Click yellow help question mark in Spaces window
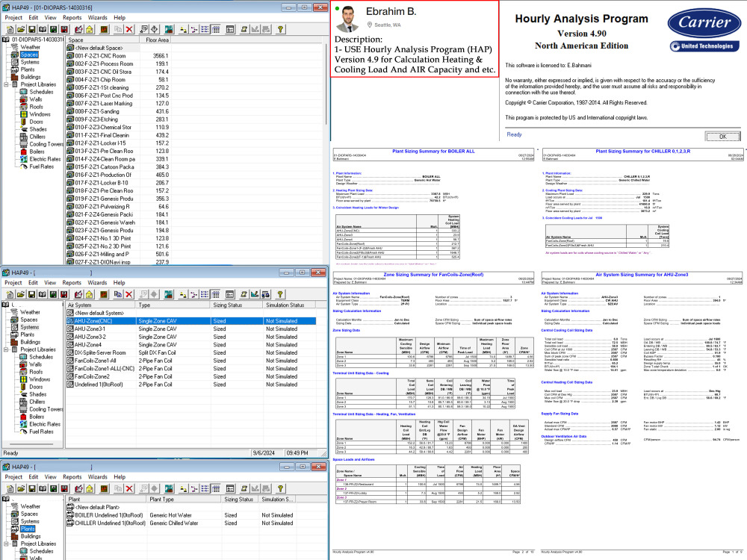Viewport: 747px width, 560px height. pos(281,30)
